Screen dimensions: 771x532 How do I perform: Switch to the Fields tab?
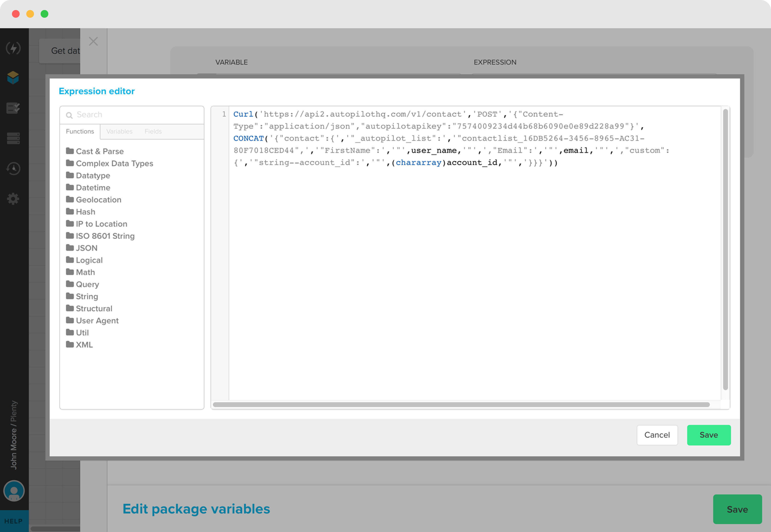coord(153,131)
